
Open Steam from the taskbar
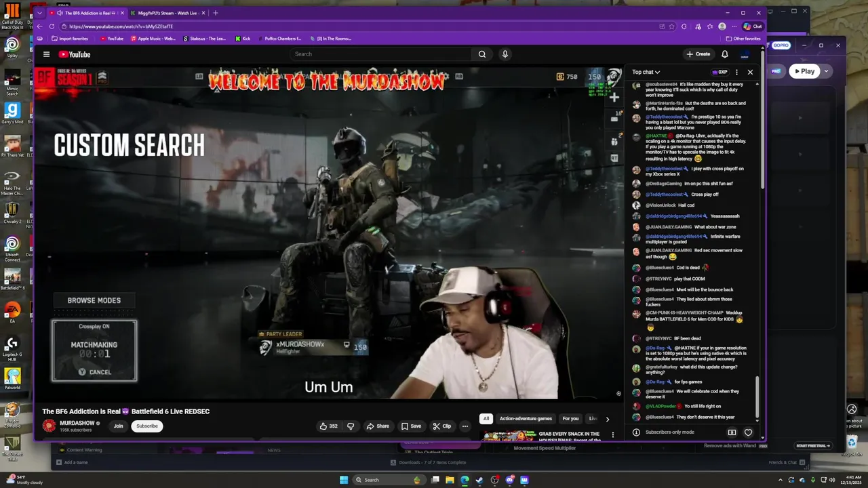[x=479, y=480]
